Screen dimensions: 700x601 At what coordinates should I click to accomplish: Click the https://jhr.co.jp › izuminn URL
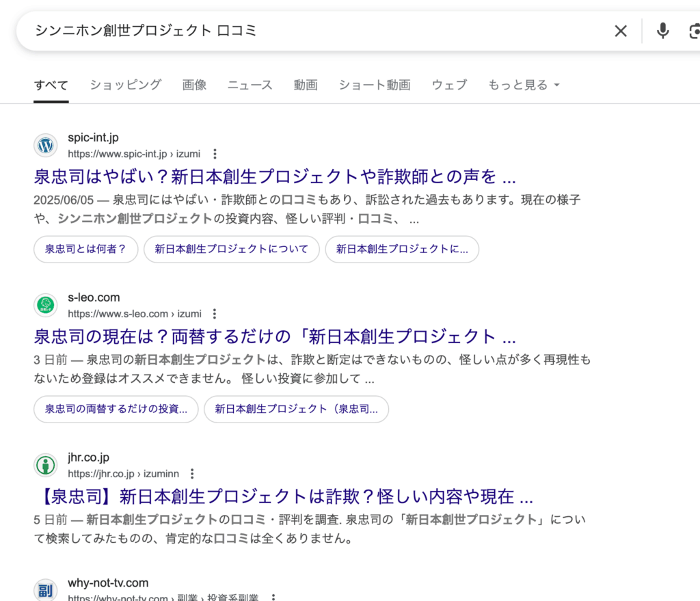pyautogui.click(x=123, y=474)
